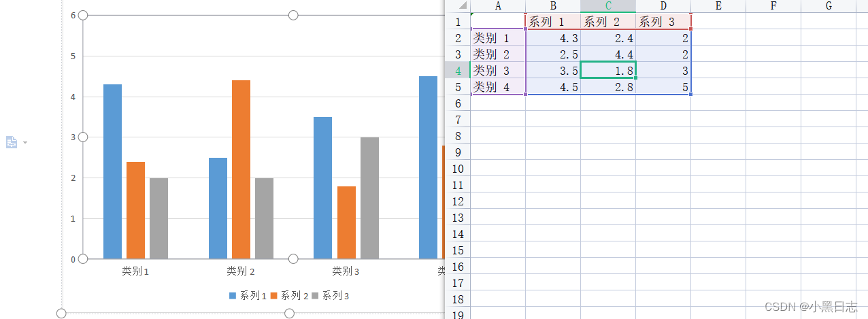
Task: Select row header 1
Action: click(458, 21)
